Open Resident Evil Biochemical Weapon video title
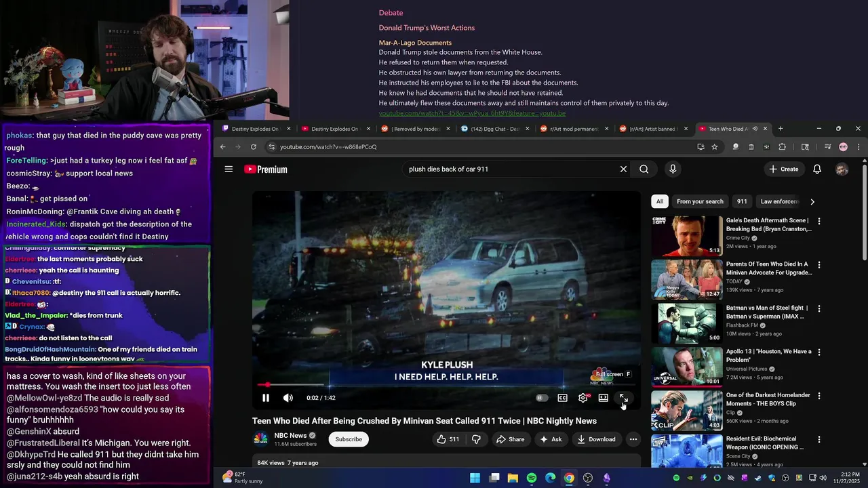 pos(768,443)
